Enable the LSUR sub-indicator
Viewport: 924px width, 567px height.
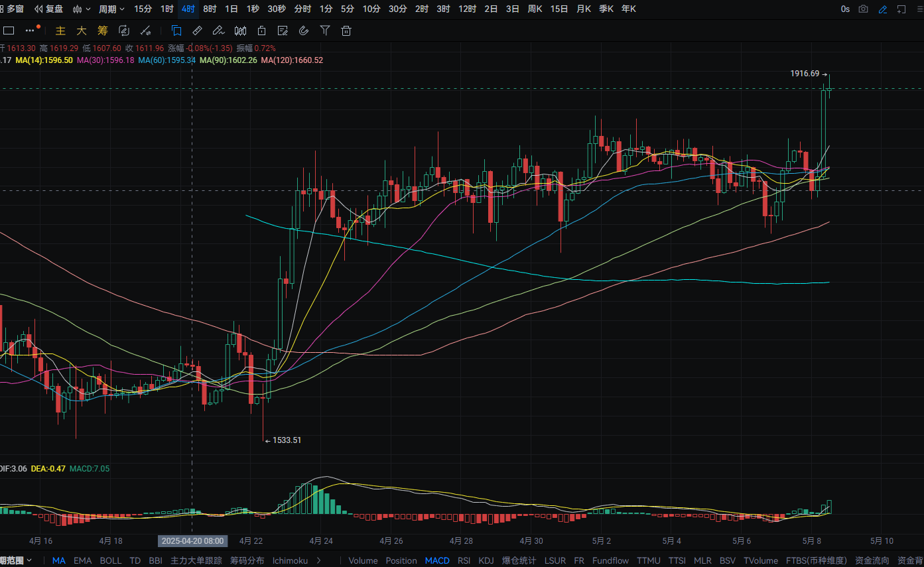click(x=555, y=560)
